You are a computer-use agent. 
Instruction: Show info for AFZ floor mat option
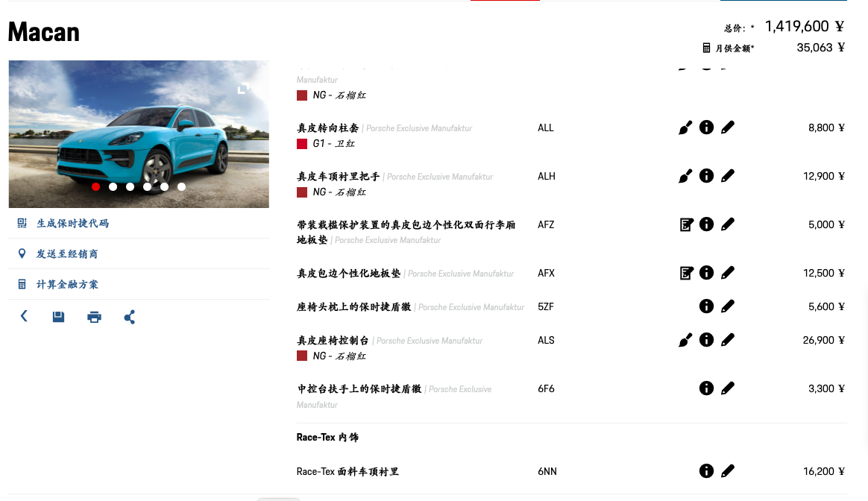pyautogui.click(x=706, y=224)
